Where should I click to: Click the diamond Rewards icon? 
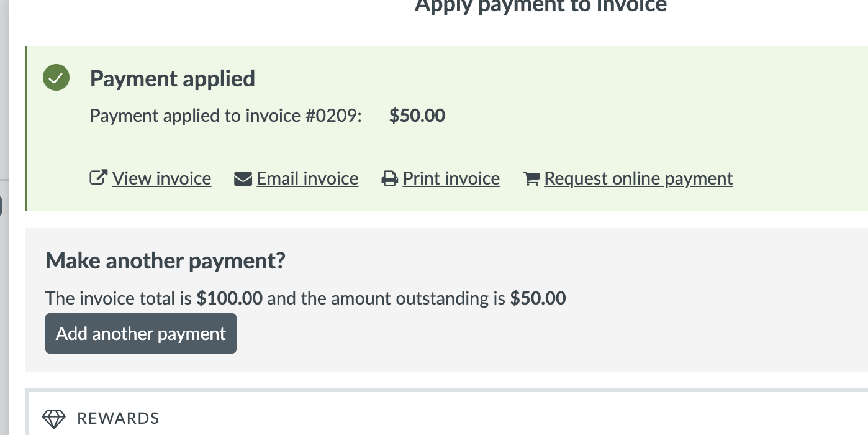click(54, 419)
